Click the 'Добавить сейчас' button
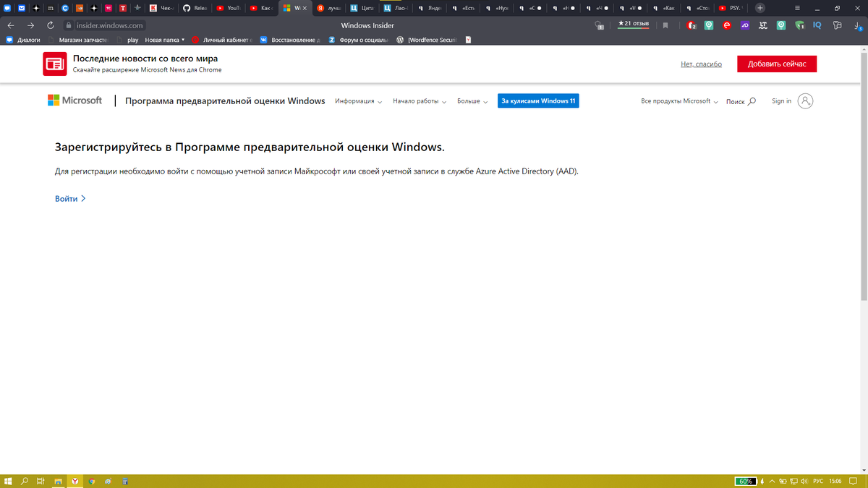This screenshot has height=488, width=868. click(777, 64)
